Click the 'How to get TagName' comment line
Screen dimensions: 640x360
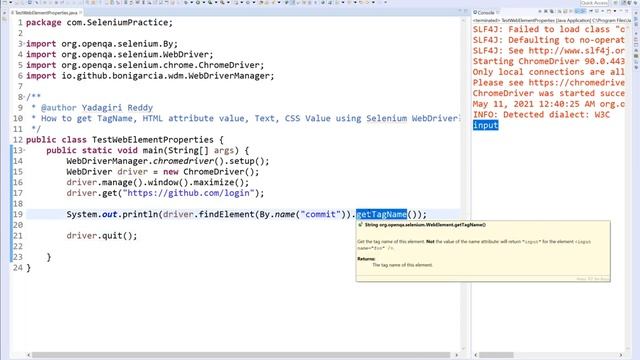click(245, 118)
